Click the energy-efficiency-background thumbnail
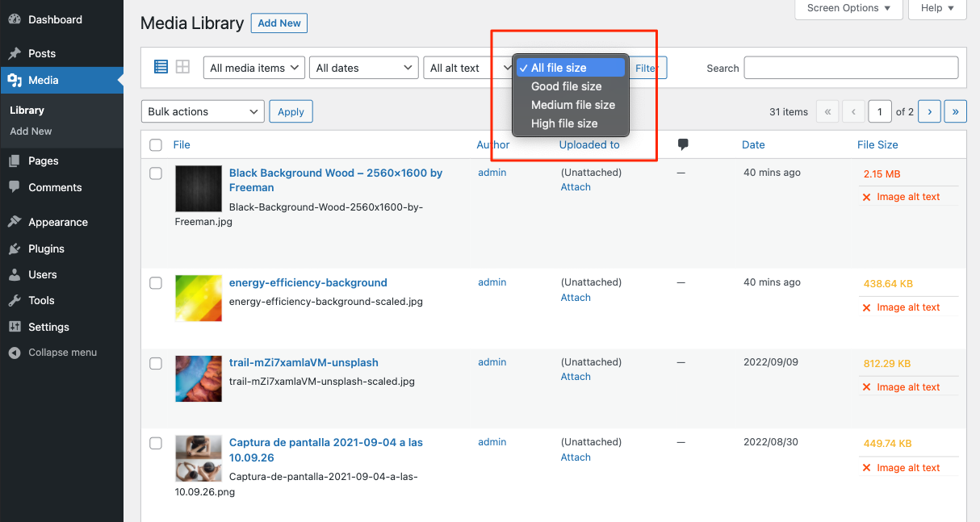 pos(199,299)
